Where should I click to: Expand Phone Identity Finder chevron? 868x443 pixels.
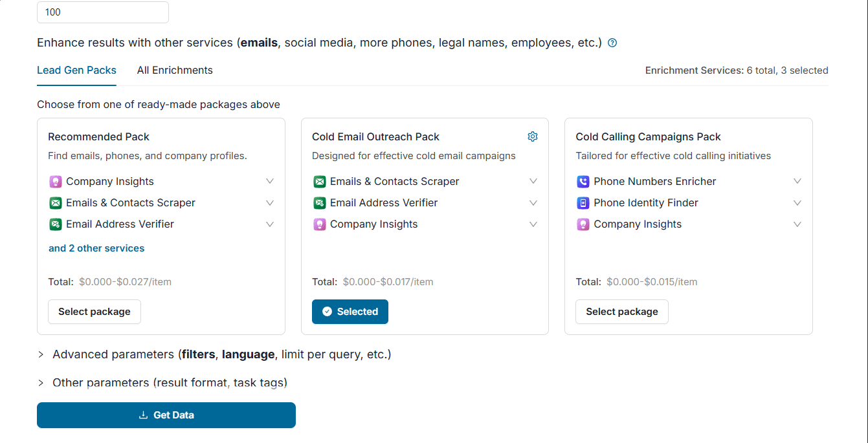tap(797, 203)
